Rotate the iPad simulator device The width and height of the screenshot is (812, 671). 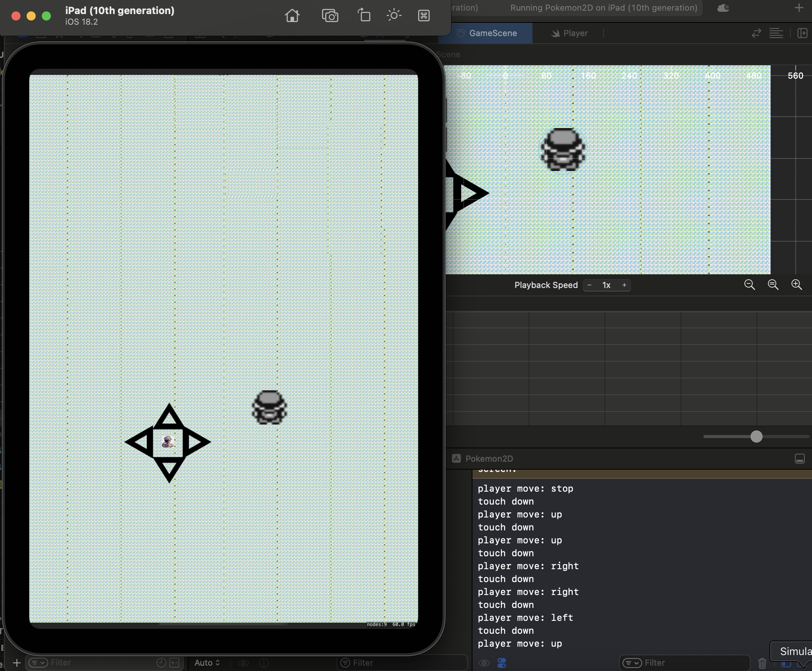point(363,16)
